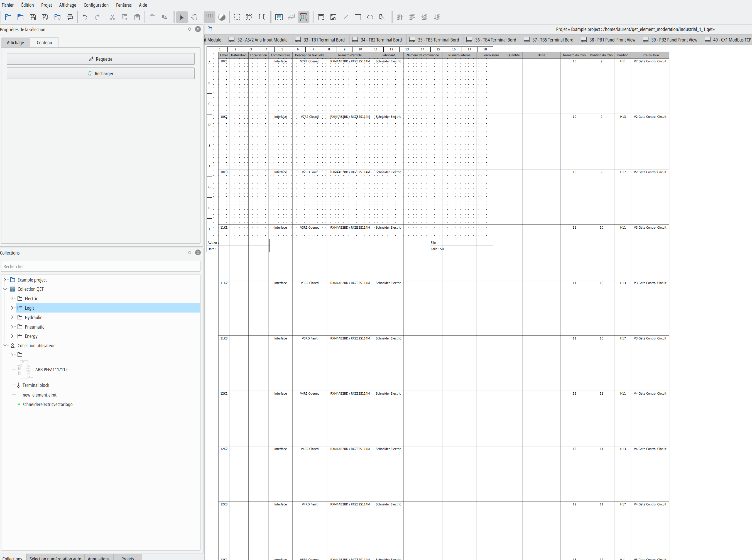Viewport: 752px width, 560px height.
Task: Switch to Annulations bottom tab
Action: (99, 557)
